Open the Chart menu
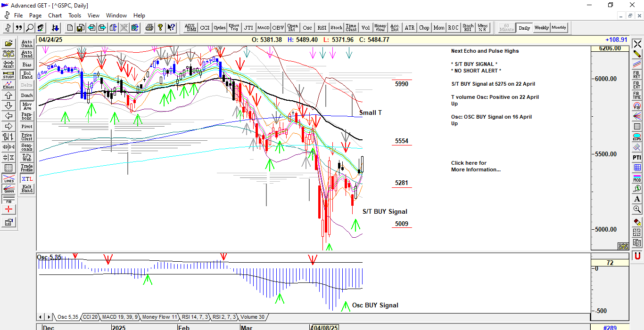This screenshot has width=644, height=330. coord(55,16)
